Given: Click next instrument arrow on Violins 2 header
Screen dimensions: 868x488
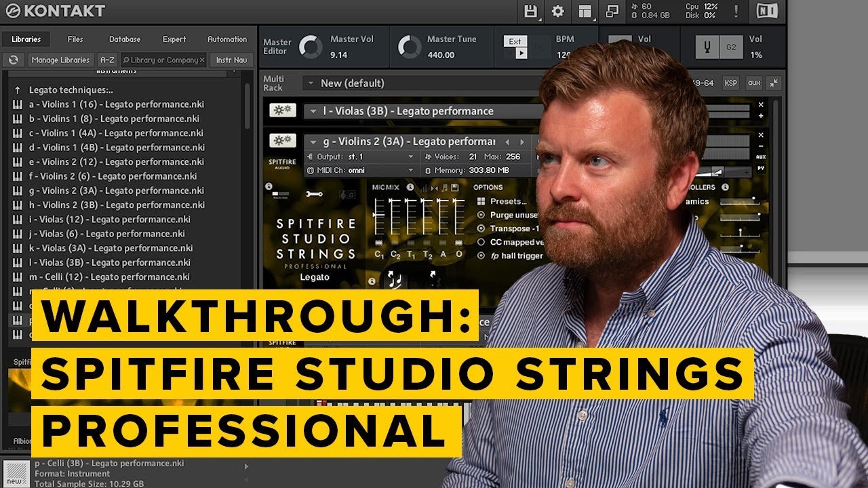Looking at the screenshot, I should point(521,142).
